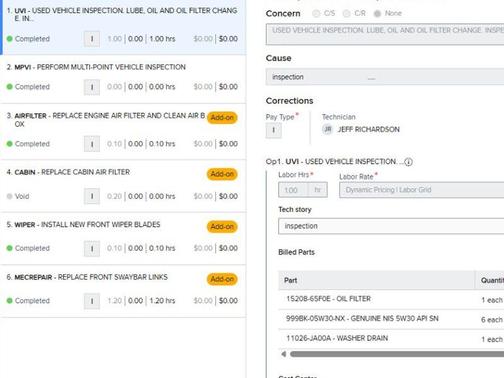504x378 pixels.
Task: Select operation 1 UVI Used Vehicle Inspection
Action: tap(123, 27)
